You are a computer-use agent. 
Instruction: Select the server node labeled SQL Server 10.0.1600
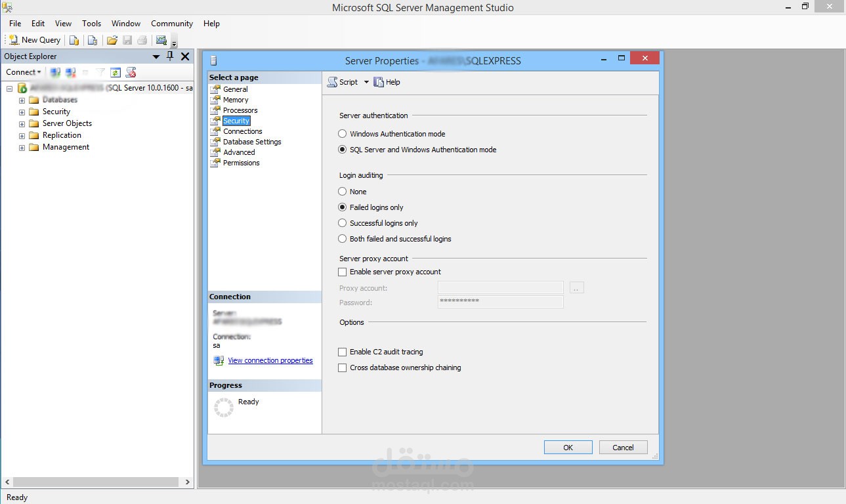point(111,88)
